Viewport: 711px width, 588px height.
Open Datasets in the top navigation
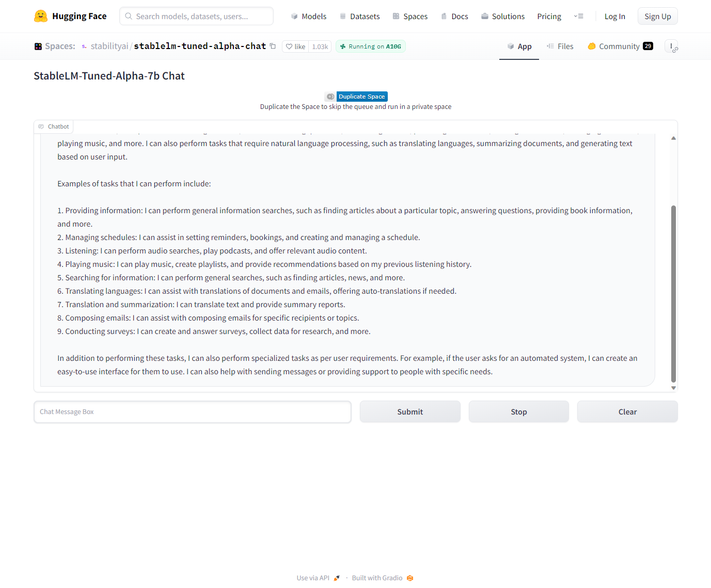360,17
